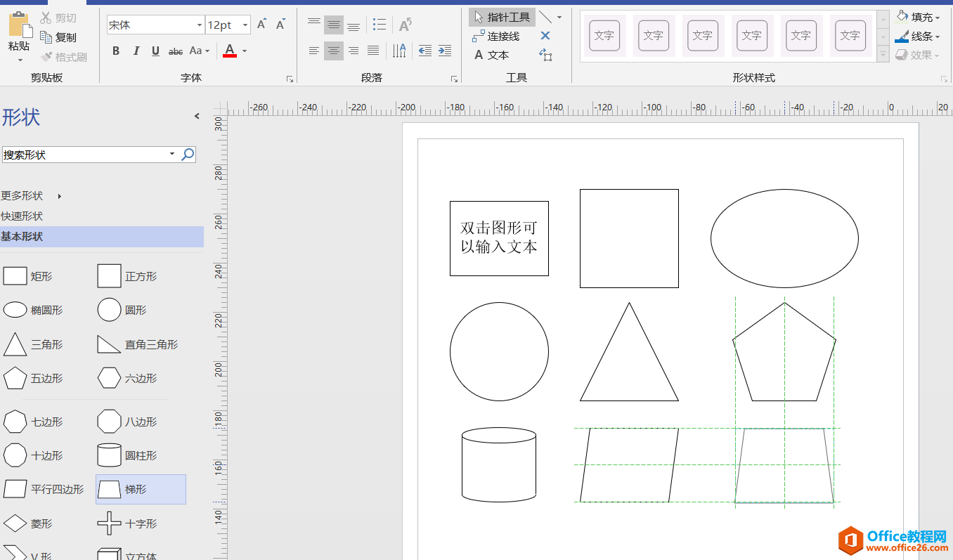
Task: Select the rectangle containing 双击图形可以输入文本
Action: pyautogui.click(x=499, y=238)
